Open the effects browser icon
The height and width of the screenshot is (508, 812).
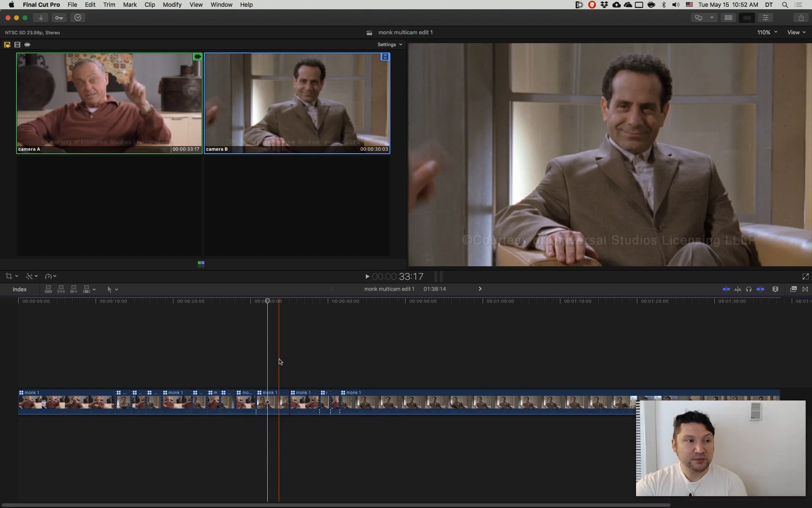[793, 289]
